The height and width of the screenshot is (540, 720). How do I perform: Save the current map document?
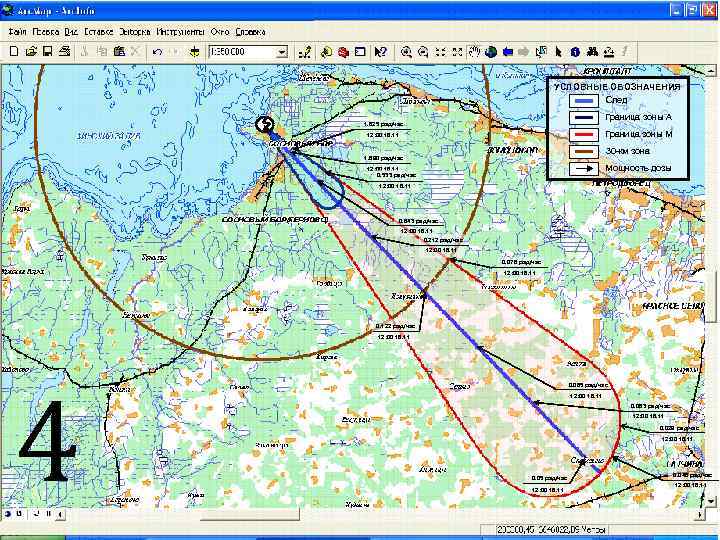pyautogui.click(x=47, y=52)
